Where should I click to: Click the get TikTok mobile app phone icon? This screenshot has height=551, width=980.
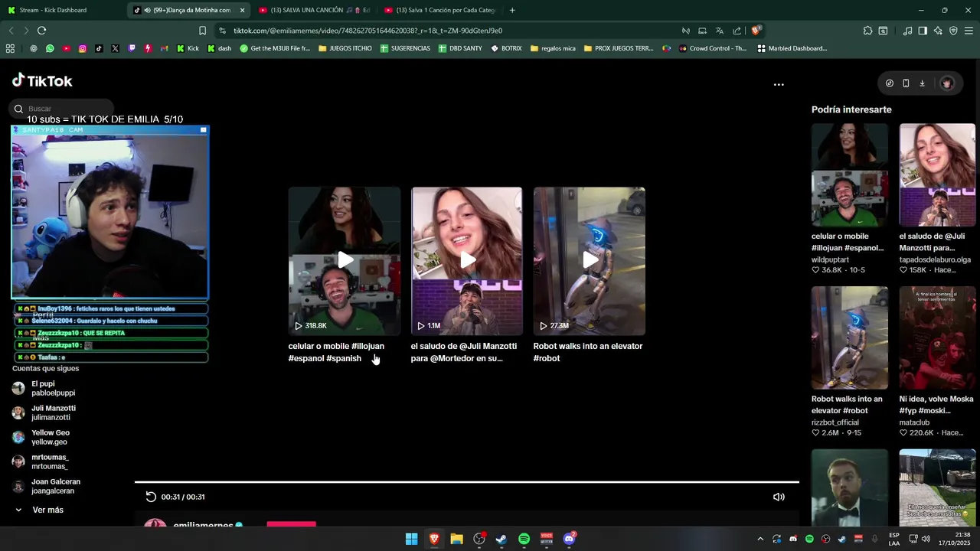coord(906,83)
